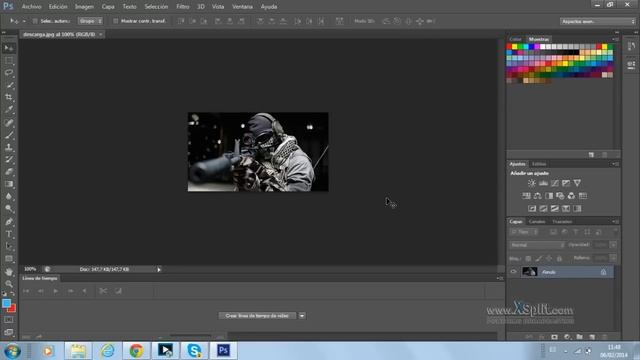640x360 pixels.
Task: Open the Normal blend mode dropdown
Action: point(537,245)
